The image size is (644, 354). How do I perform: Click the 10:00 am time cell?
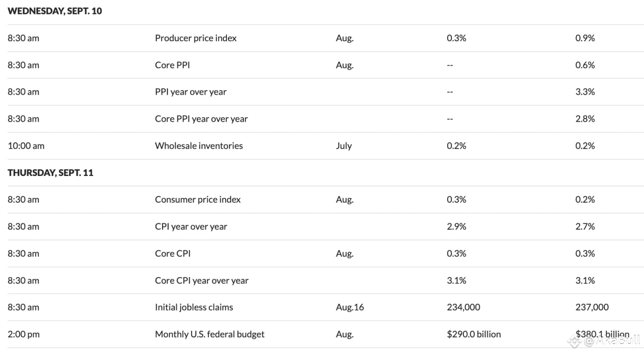(26, 146)
